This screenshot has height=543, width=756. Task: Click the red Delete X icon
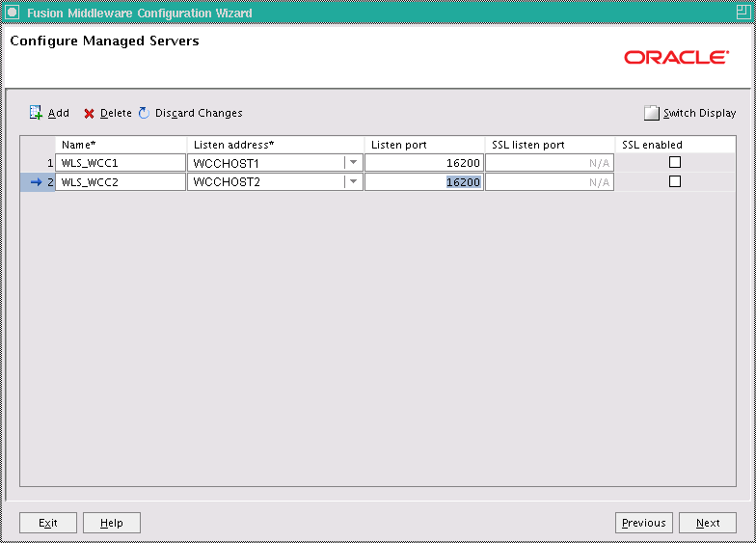[x=89, y=114]
